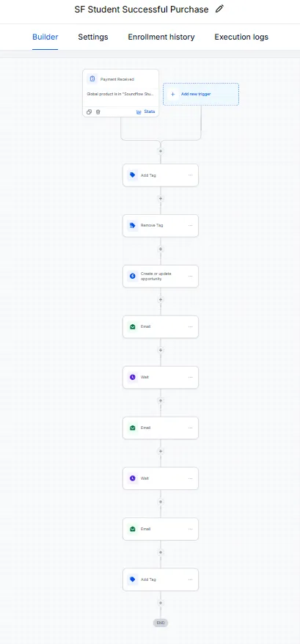Delete trigger using trash icon
This screenshot has height=644, width=300.
(x=98, y=111)
